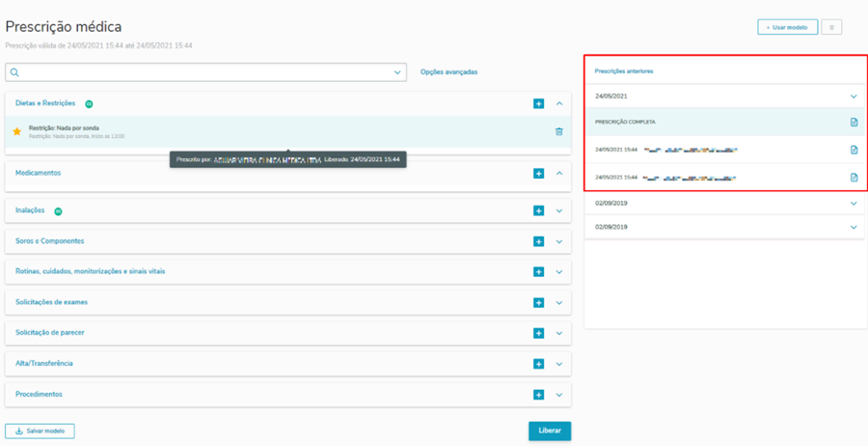This screenshot has width=868, height=446.
Task: Open document icon of second 24/05/2021 15:44 entry
Action: tap(854, 178)
